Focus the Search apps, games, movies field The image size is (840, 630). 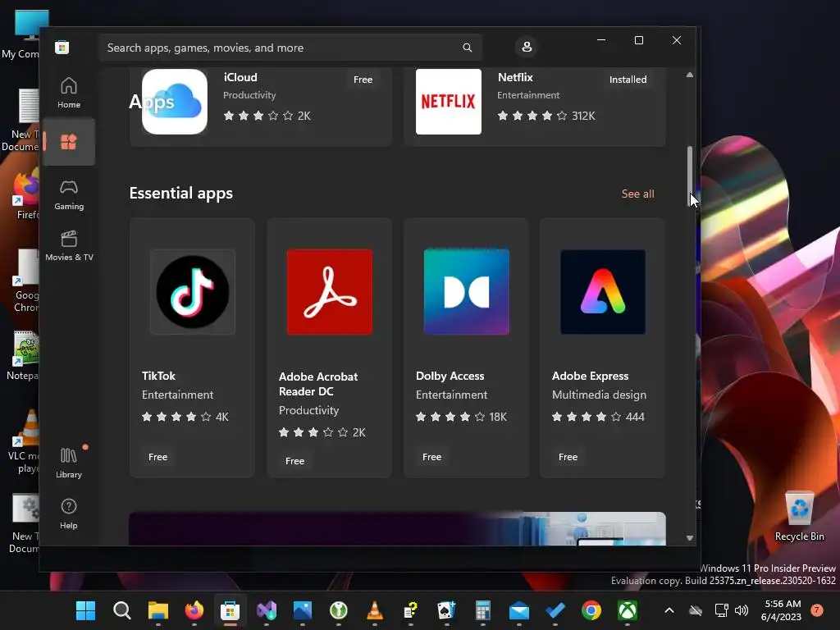[290, 48]
